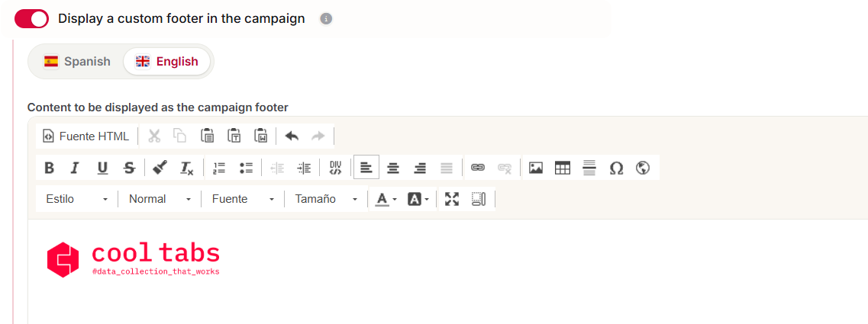Maximize the editor with the fullscreen icon
The width and height of the screenshot is (868, 324).
452,199
